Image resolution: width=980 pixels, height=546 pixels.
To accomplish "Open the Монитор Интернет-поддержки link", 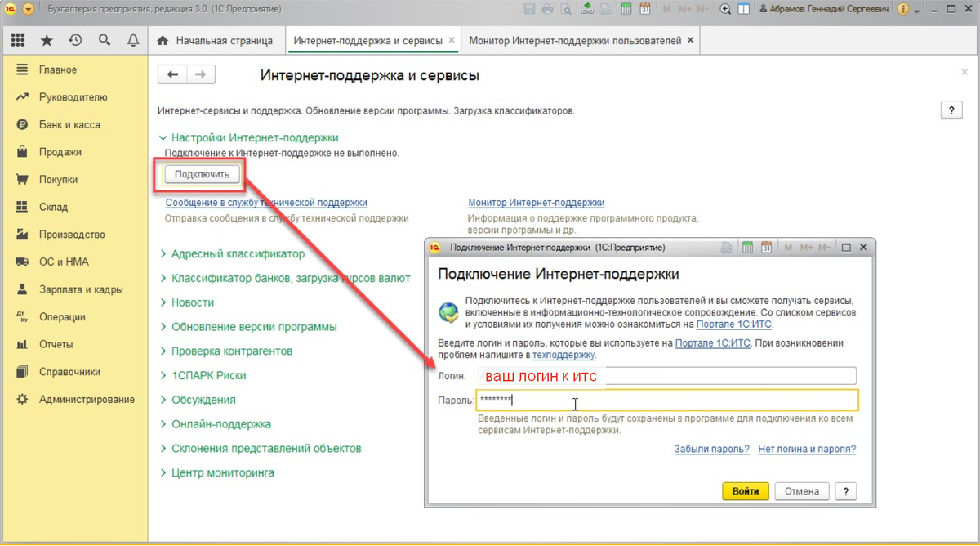I will [537, 203].
